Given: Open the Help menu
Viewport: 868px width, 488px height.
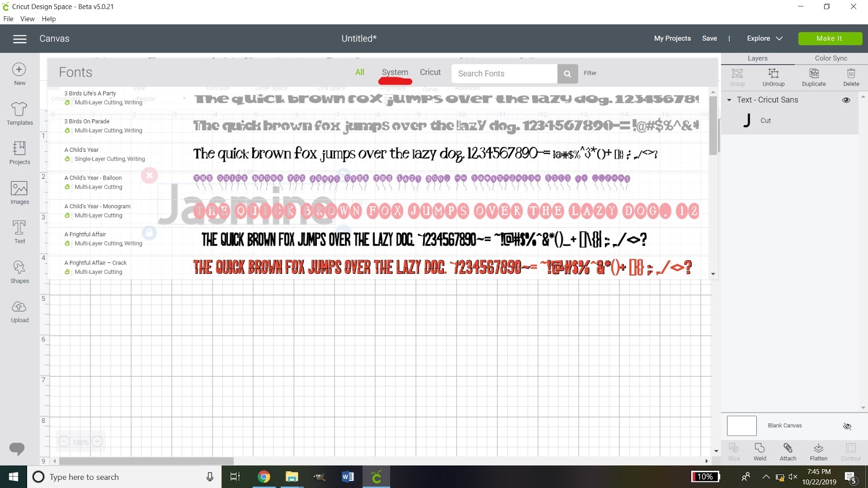Looking at the screenshot, I should tap(49, 19).
